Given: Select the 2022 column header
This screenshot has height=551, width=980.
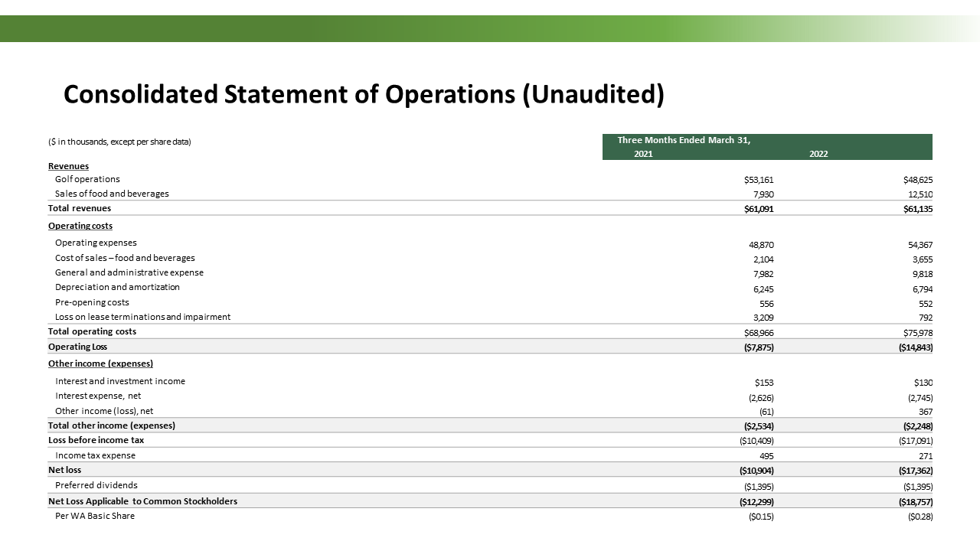Looking at the screenshot, I should click(x=818, y=154).
